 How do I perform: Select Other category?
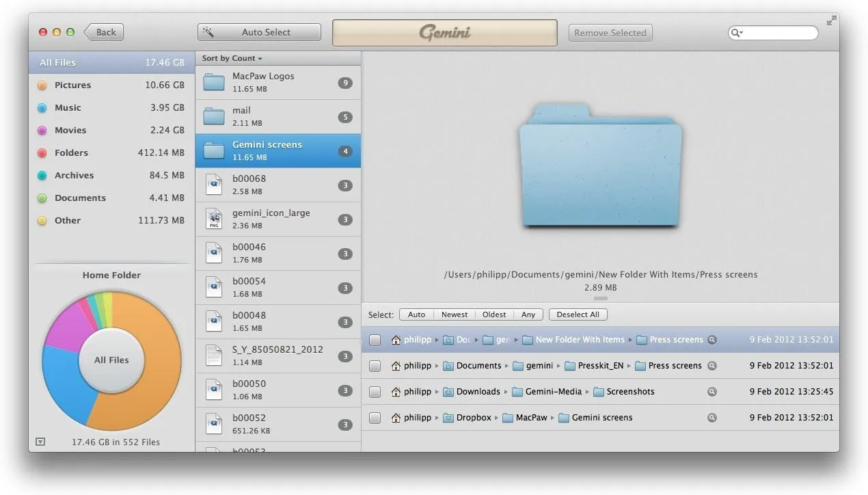point(111,220)
